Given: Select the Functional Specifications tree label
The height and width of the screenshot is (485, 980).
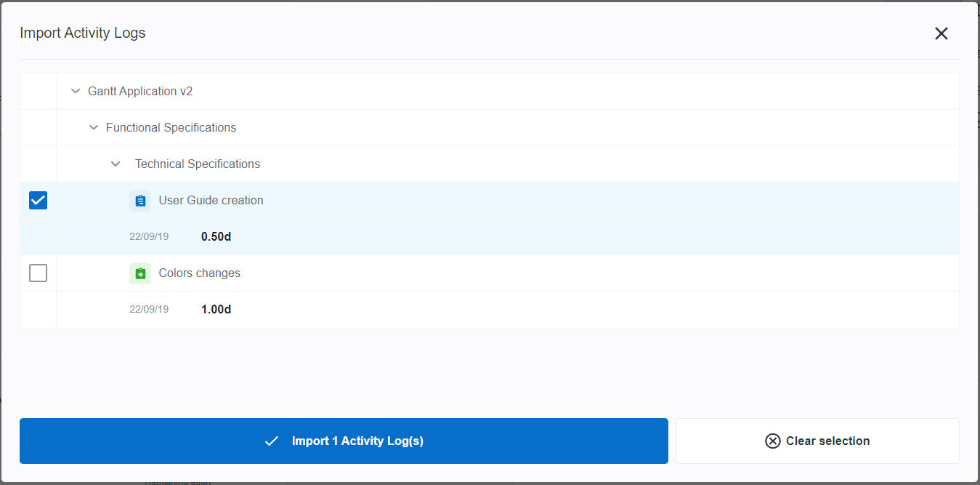Looking at the screenshot, I should pos(171,128).
